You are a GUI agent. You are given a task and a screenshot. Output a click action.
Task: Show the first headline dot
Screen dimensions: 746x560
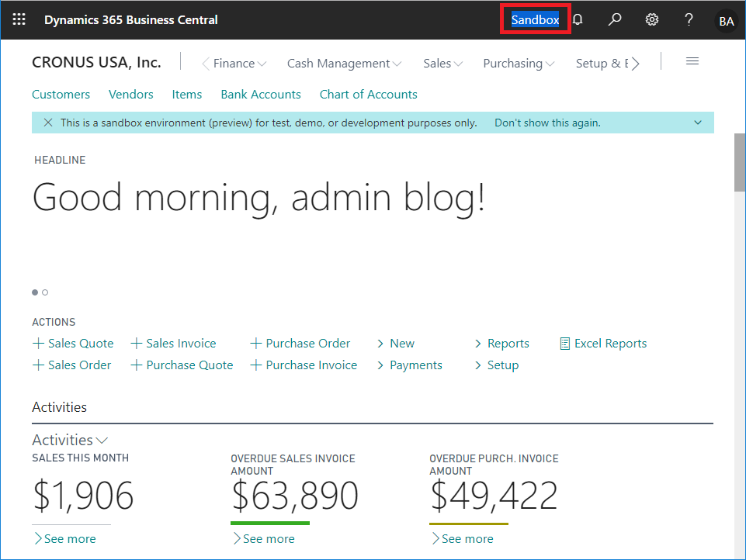(35, 292)
